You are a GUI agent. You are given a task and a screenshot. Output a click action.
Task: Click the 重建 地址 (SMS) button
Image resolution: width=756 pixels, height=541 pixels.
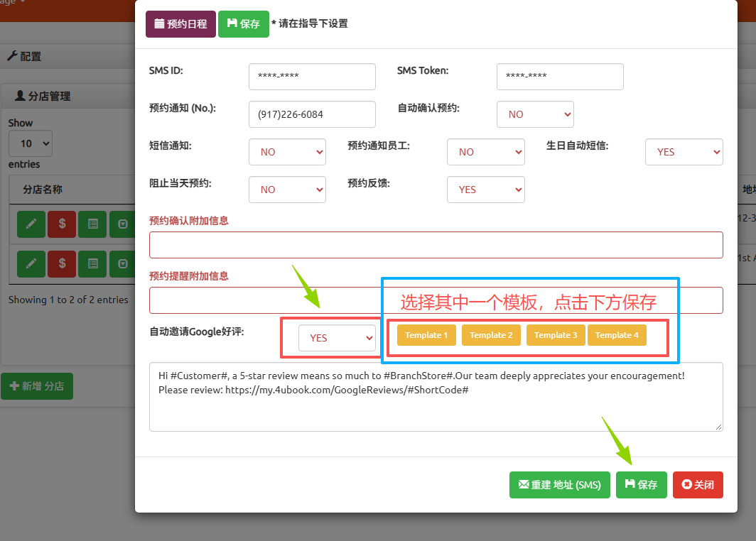pos(560,485)
